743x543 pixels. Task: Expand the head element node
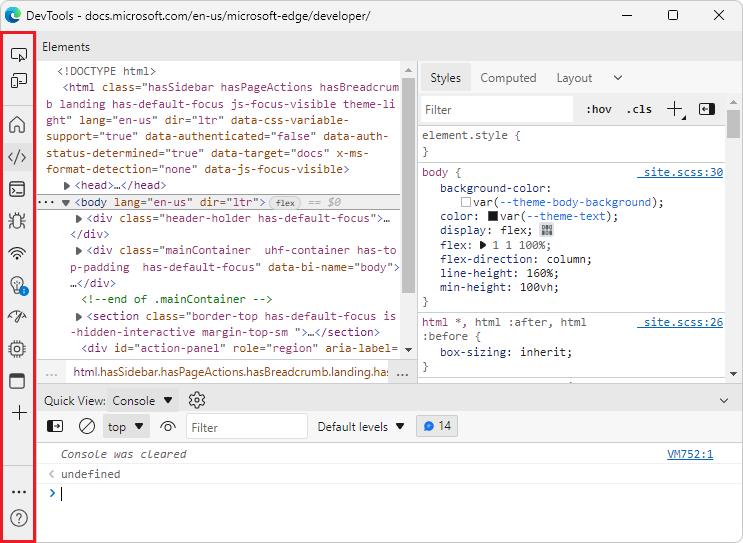coord(67,186)
